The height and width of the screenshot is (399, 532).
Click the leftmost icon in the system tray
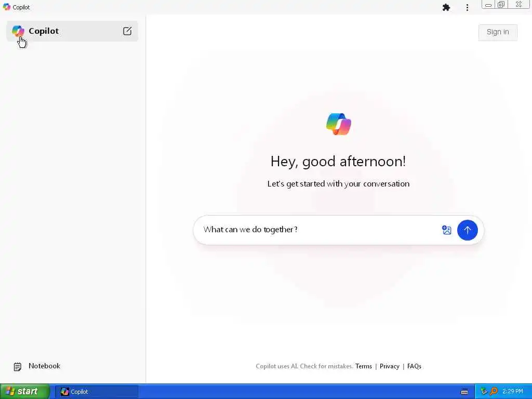point(484,392)
